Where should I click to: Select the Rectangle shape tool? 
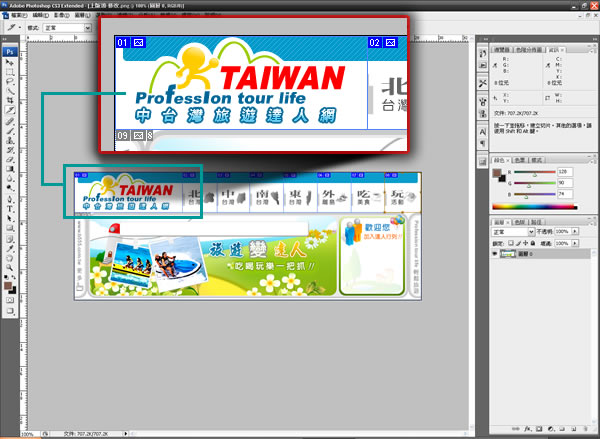pyautogui.click(x=10, y=228)
